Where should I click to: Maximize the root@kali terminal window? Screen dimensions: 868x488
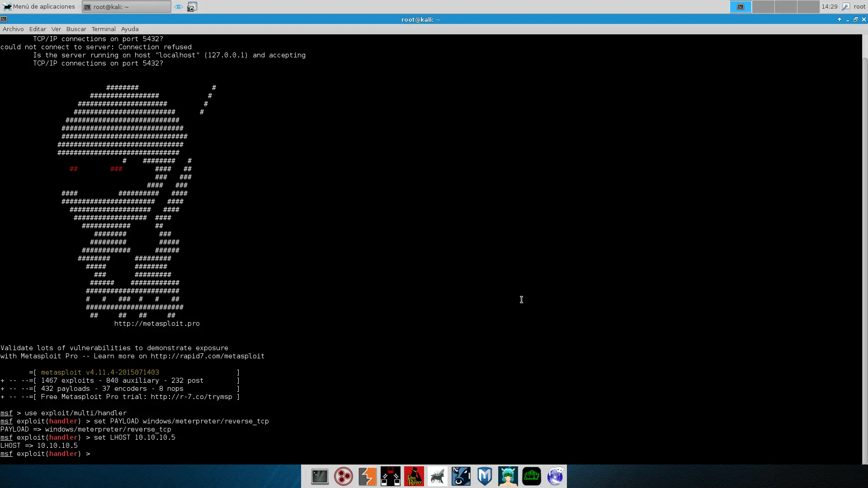(x=855, y=19)
